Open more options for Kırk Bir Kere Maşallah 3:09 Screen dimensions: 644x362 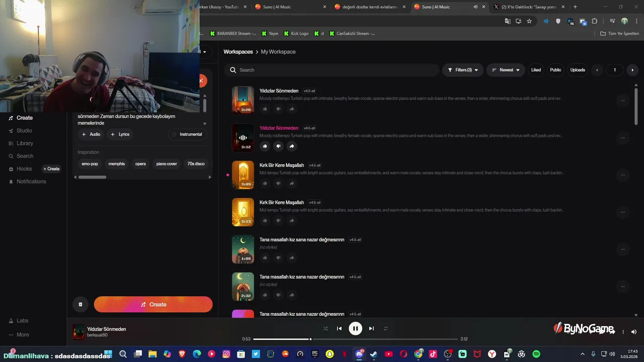(623, 175)
